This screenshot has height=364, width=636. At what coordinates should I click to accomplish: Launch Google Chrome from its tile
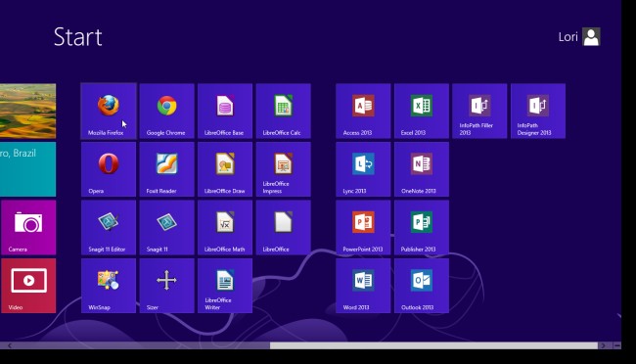(x=166, y=112)
